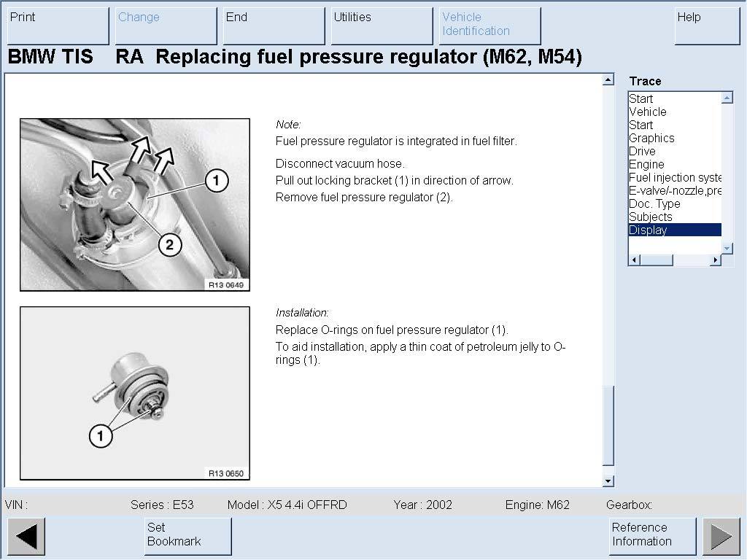Image resolution: width=747 pixels, height=560 pixels.
Task: Click the Trace horizontal scrollbar thumb
Action: coord(657,260)
